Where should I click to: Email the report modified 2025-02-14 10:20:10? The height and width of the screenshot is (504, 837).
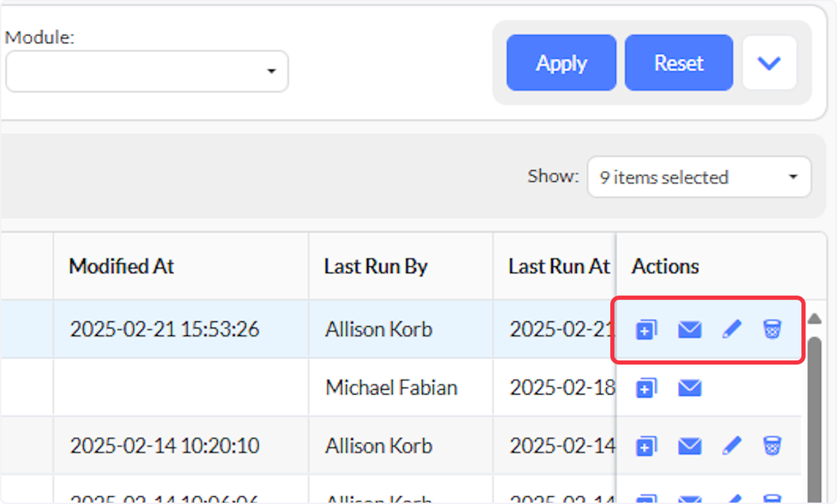690,445
